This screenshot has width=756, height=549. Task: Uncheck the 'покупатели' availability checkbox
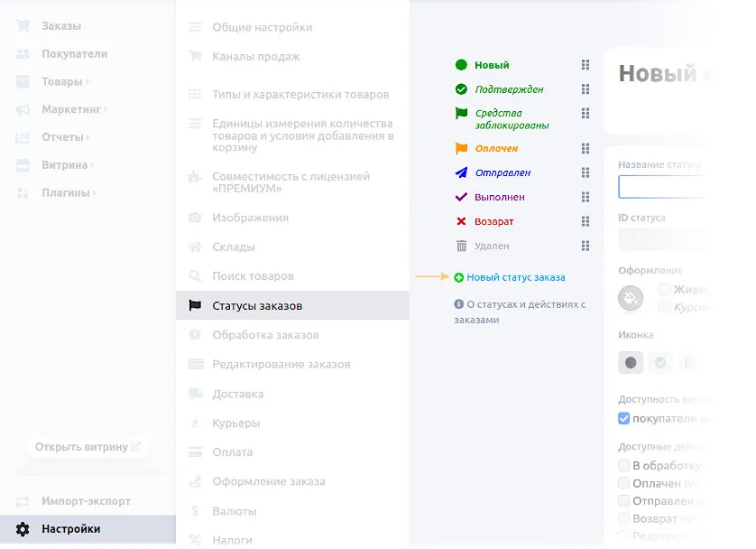624,418
